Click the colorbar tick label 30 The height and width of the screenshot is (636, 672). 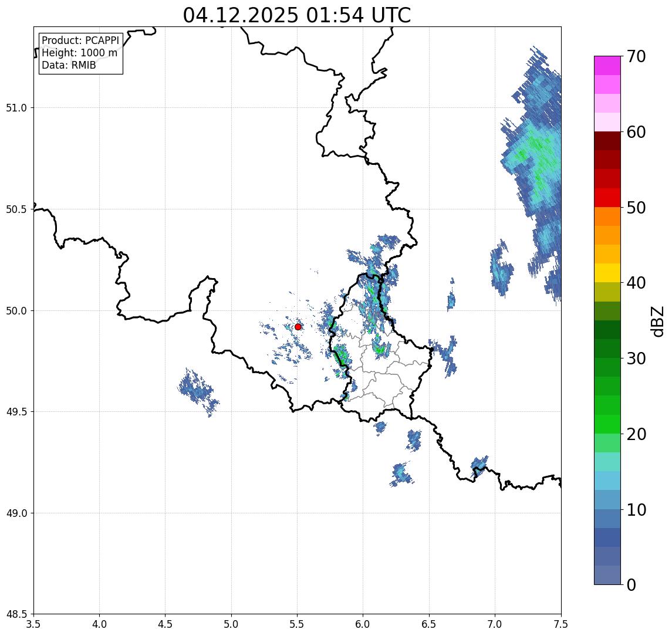click(636, 358)
